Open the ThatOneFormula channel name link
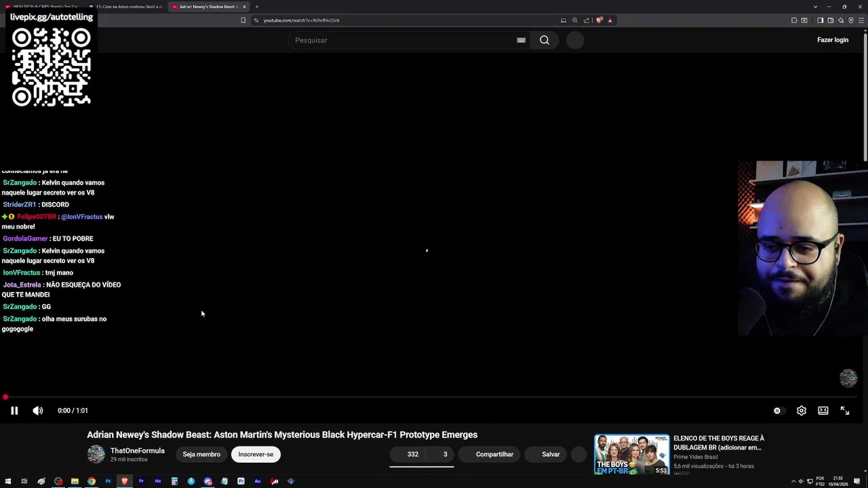Screen dimensions: 868x488 tap(138, 451)
